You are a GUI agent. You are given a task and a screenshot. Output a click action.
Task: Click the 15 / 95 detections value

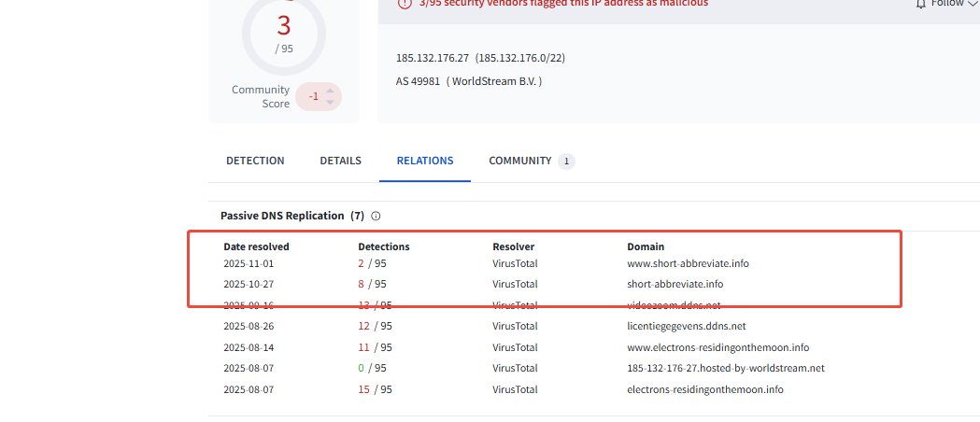click(x=375, y=389)
